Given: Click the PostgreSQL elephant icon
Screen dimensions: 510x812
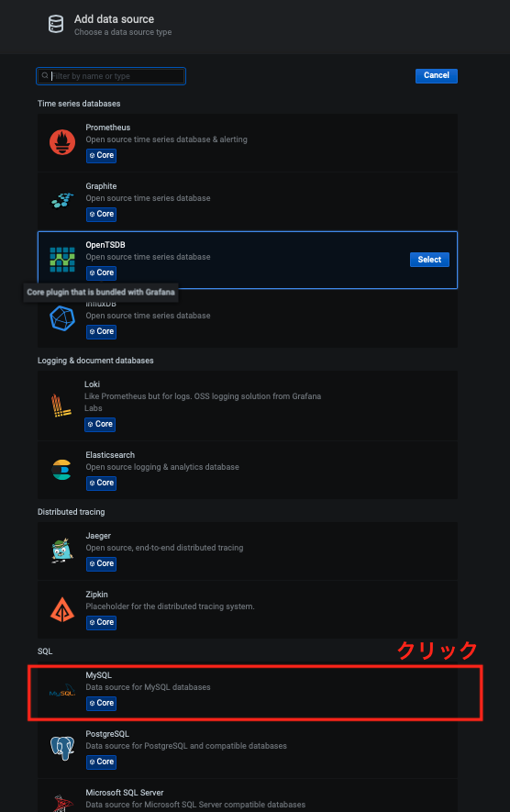Looking at the screenshot, I should pyautogui.click(x=62, y=749).
